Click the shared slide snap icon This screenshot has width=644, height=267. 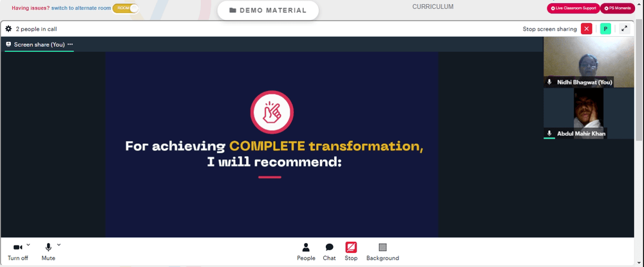tap(272, 112)
